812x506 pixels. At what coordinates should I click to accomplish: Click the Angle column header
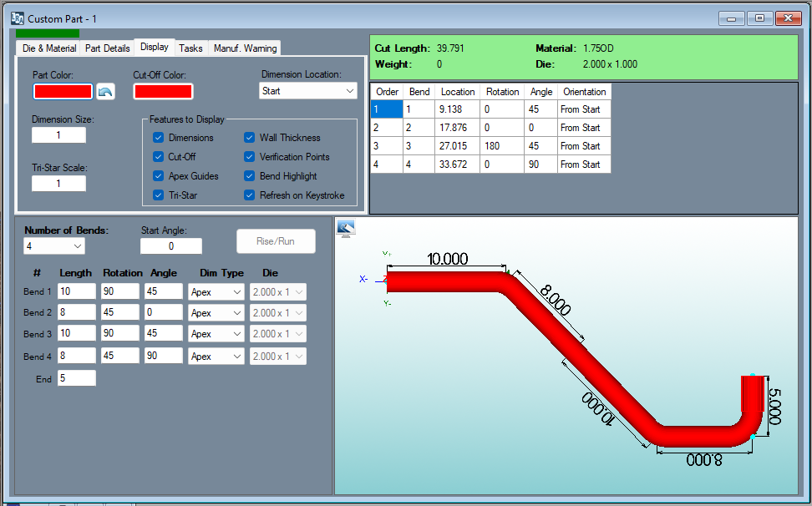point(541,92)
